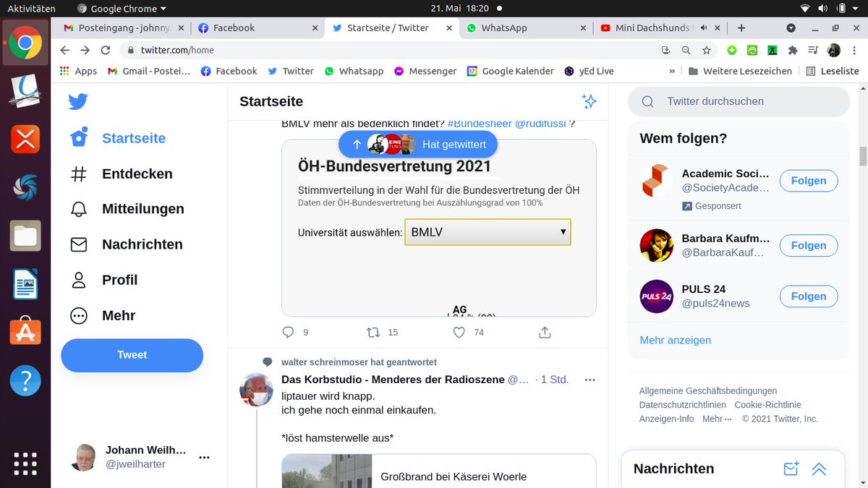Follow Academic Society account

(x=809, y=181)
